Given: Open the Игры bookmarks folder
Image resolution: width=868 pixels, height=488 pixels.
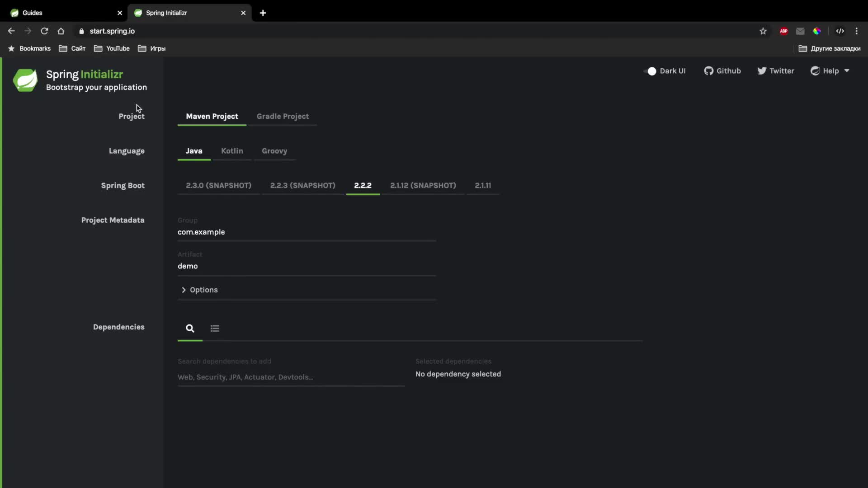Looking at the screenshot, I should tap(152, 48).
